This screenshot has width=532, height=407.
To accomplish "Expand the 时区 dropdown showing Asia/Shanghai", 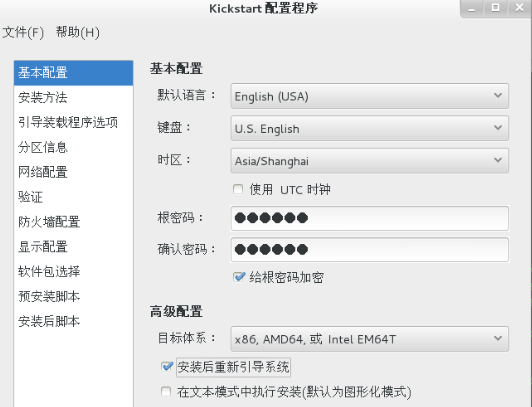I will pyautogui.click(x=369, y=161).
